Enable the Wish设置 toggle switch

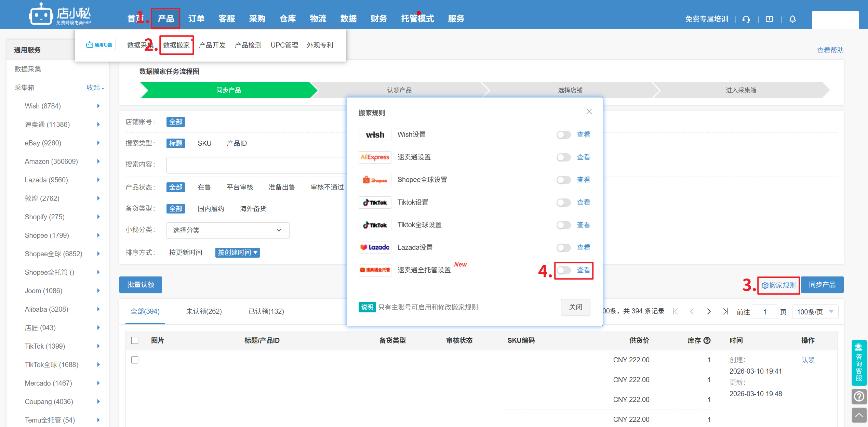pos(563,135)
